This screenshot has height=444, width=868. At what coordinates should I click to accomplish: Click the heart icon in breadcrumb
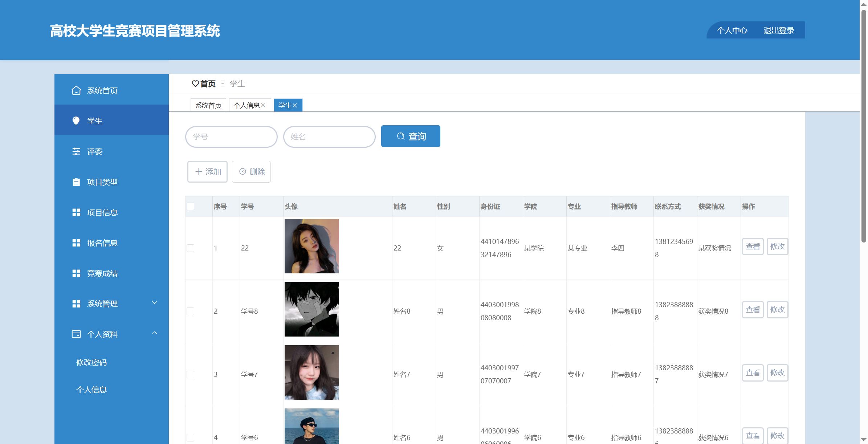[195, 83]
